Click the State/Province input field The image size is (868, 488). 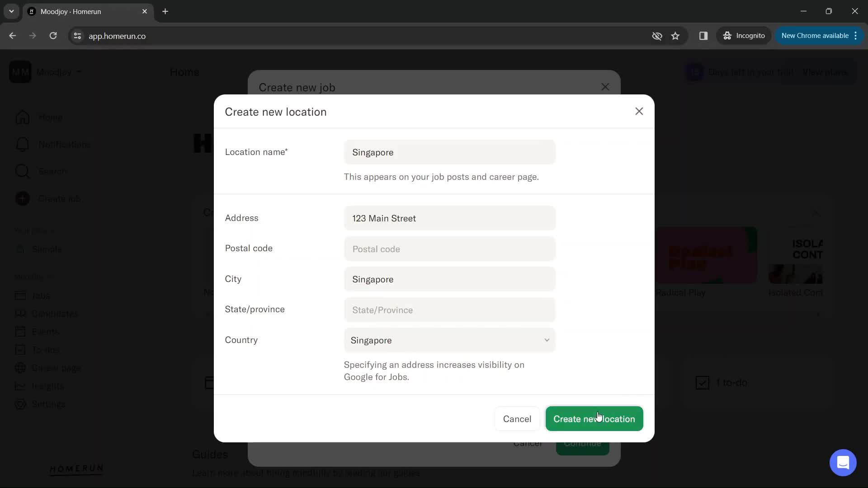(449, 310)
